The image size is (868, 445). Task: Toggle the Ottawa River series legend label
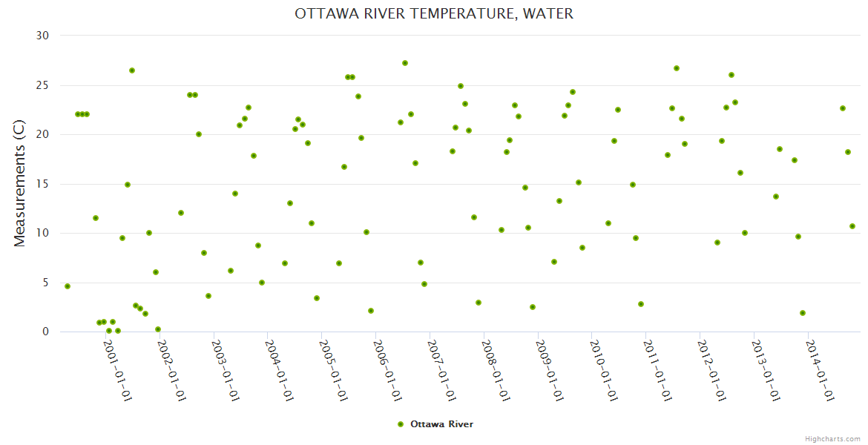pyautogui.click(x=441, y=424)
